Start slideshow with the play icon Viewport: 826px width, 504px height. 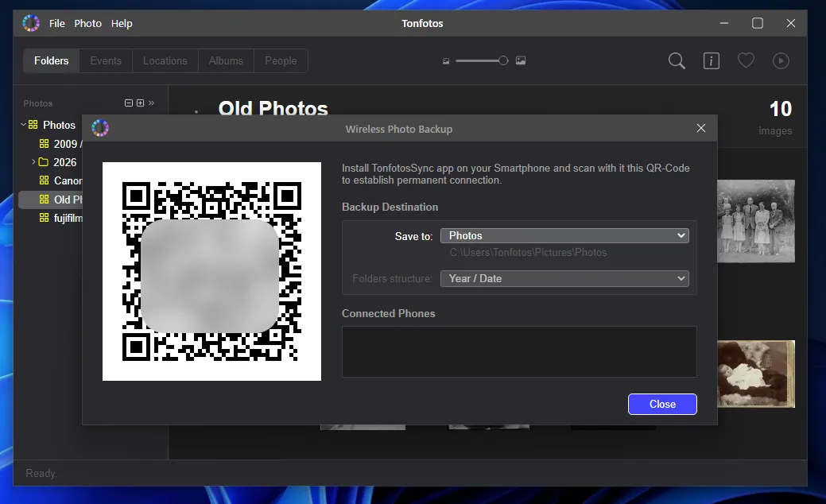pos(781,61)
